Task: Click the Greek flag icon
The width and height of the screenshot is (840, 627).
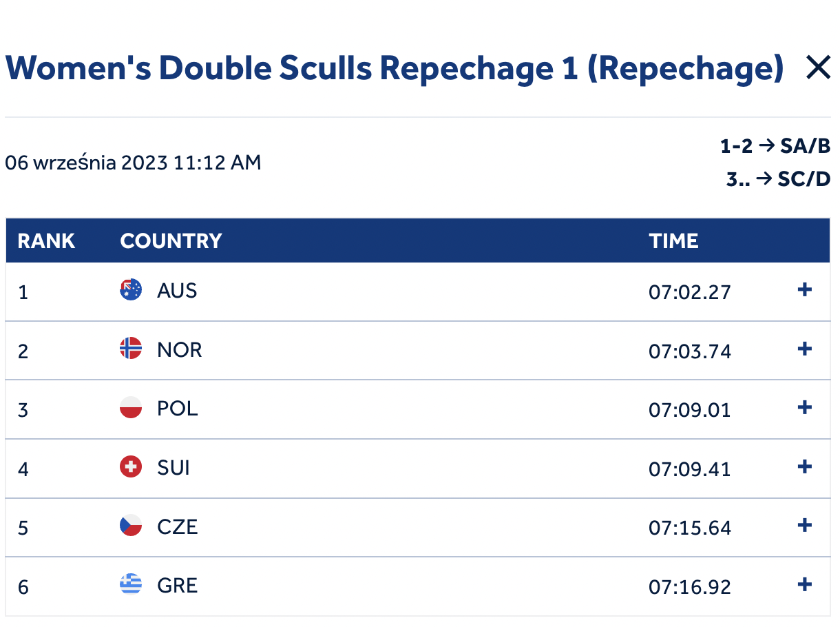Action: coord(131,585)
